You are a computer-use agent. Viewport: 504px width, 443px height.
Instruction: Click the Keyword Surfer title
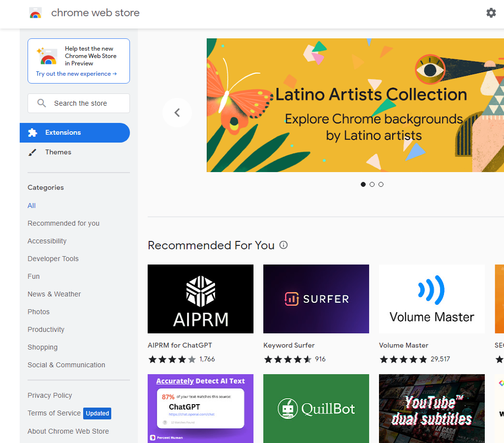[x=288, y=345]
